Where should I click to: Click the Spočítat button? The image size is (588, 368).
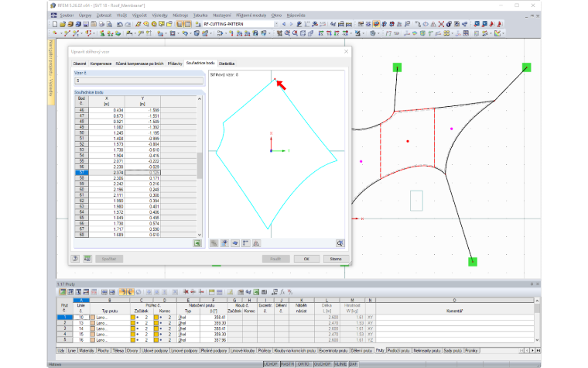click(x=109, y=259)
